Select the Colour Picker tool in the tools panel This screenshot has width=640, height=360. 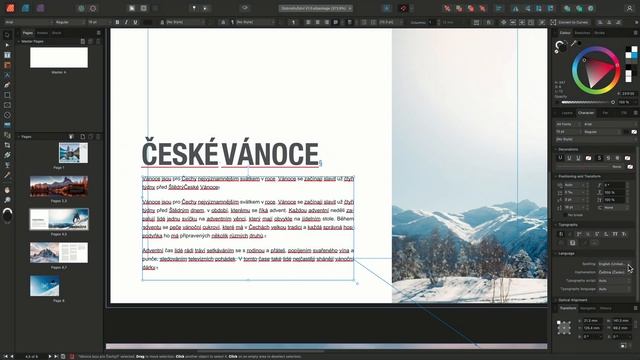click(7, 175)
